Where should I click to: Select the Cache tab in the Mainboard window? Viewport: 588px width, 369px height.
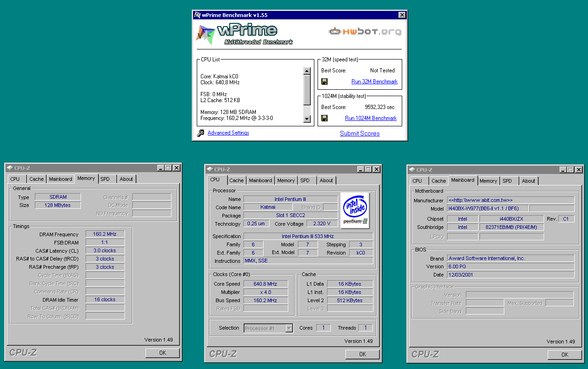click(x=438, y=181)
